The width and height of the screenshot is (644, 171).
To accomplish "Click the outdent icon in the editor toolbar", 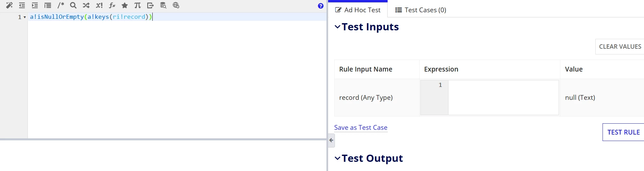I will (x=22, y=5).
